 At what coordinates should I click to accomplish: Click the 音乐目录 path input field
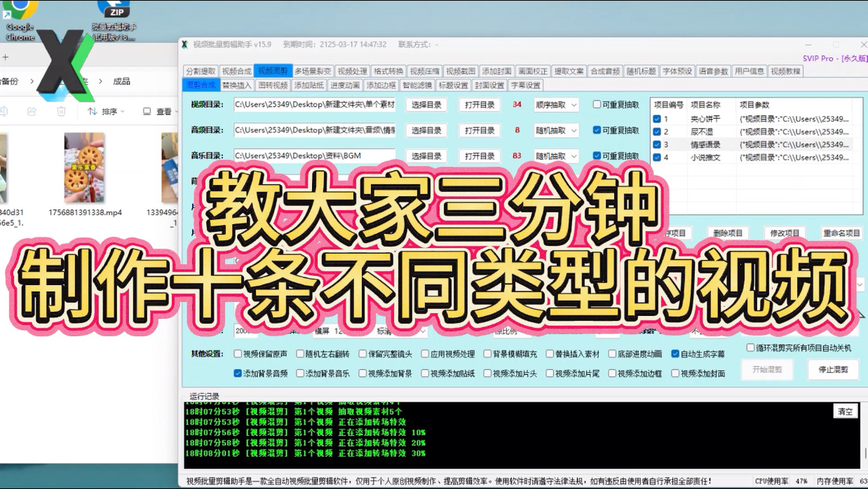point(314,156)
